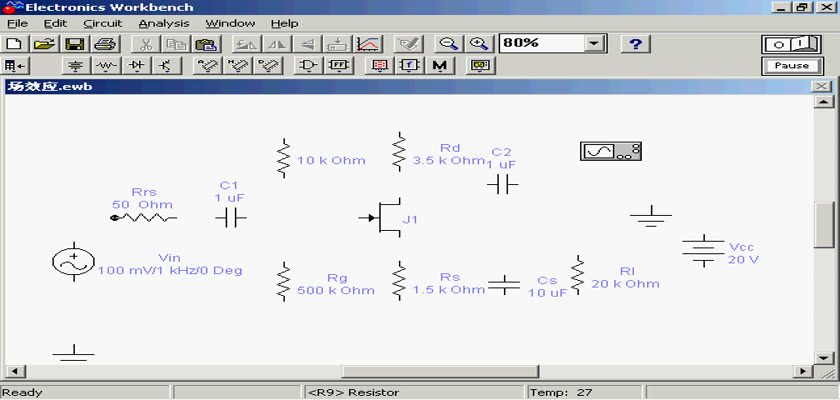Click horizontal scrollbar right arrow
Image resolution: width=840 pixels, height=400 pixels.
pyautogui.click(x=804, y=371)
